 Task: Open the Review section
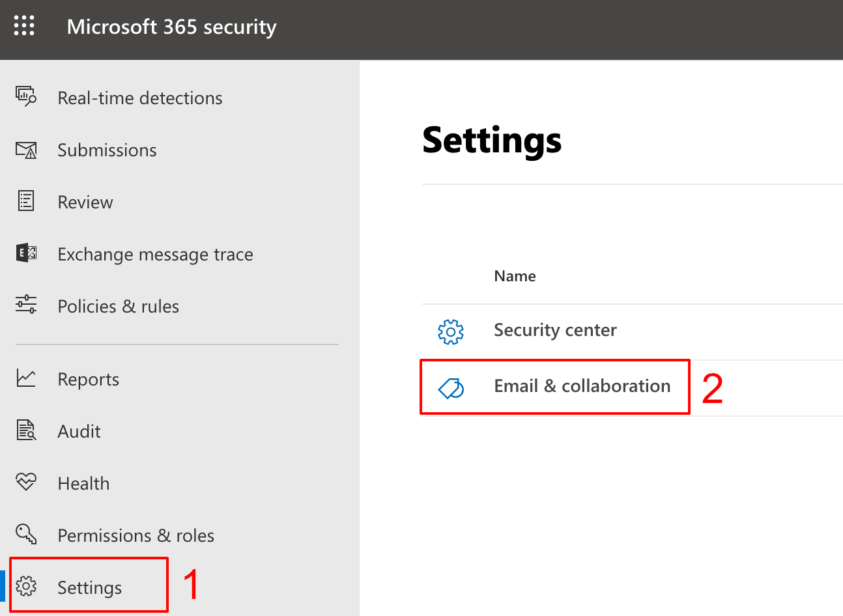click(x=85, y=202)
